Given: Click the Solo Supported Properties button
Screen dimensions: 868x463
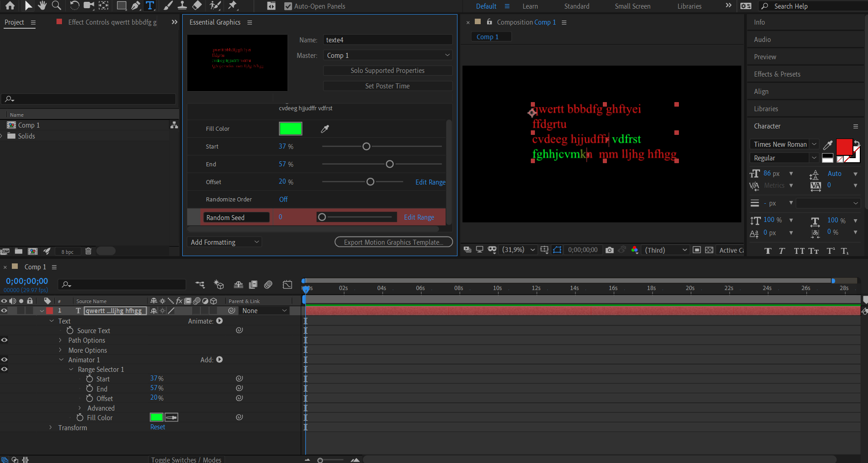Looking at the screenshot, I should pos(388,71).
